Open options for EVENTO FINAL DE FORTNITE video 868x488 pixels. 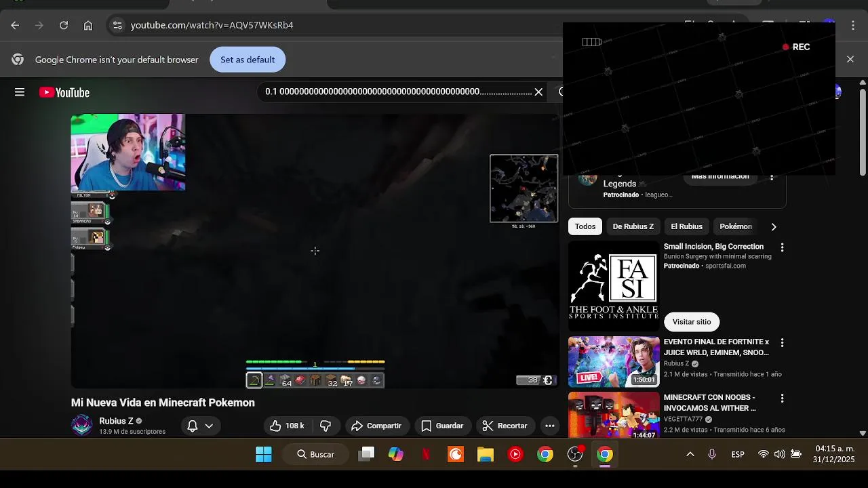pos(782,343)
